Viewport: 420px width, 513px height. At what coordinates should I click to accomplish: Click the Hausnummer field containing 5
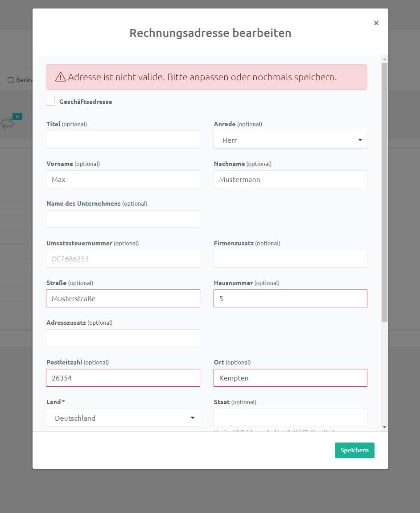[290, 298]
